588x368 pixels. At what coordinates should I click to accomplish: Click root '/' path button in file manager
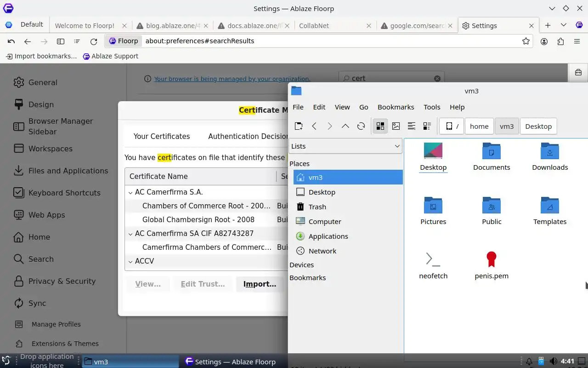[452, 126]
